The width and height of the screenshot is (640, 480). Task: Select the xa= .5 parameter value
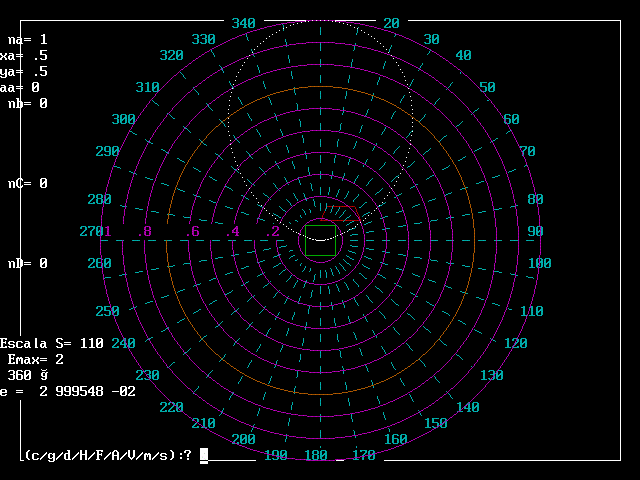point(24,55)
